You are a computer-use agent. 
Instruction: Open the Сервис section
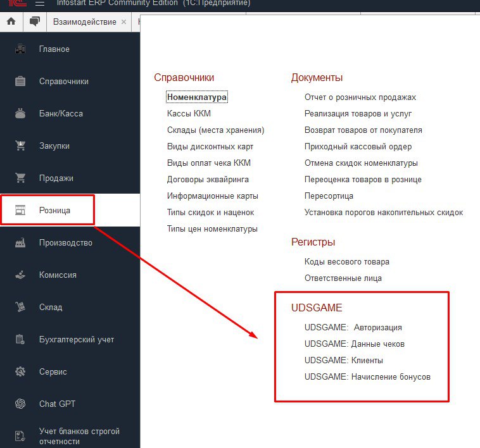coord(53,371)
